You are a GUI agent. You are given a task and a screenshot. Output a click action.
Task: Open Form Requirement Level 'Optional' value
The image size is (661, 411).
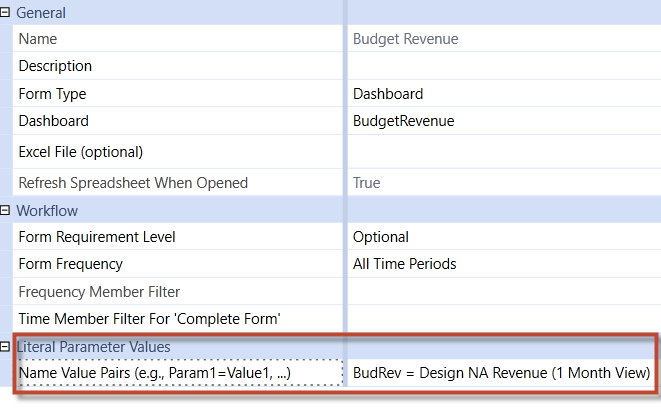(x=500, y=237)
